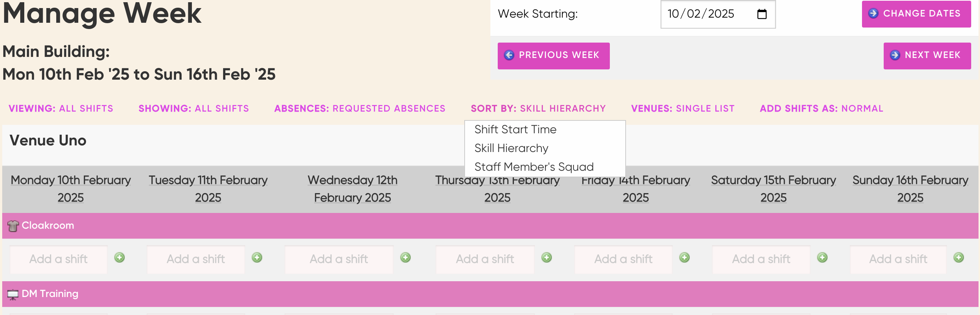Open the Viewing: All Shifts dropdown
Screen dimensions: 980x315
pos(61,108)
